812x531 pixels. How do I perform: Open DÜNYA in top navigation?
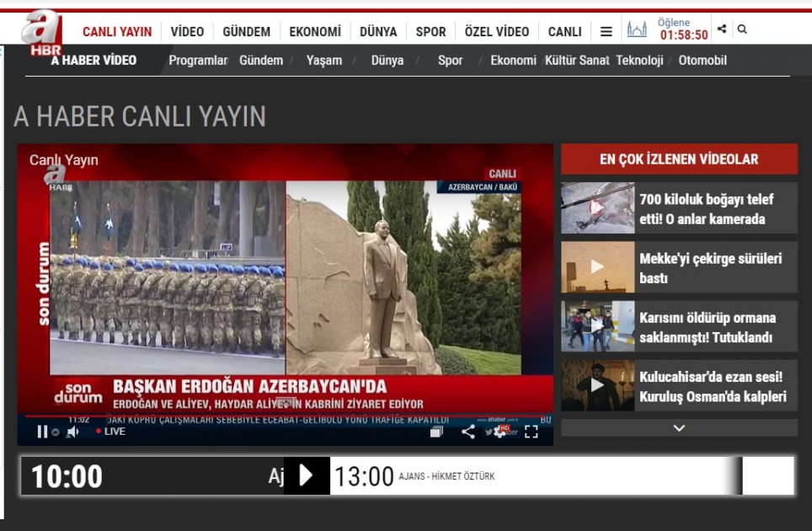click(x=378, y=31)
